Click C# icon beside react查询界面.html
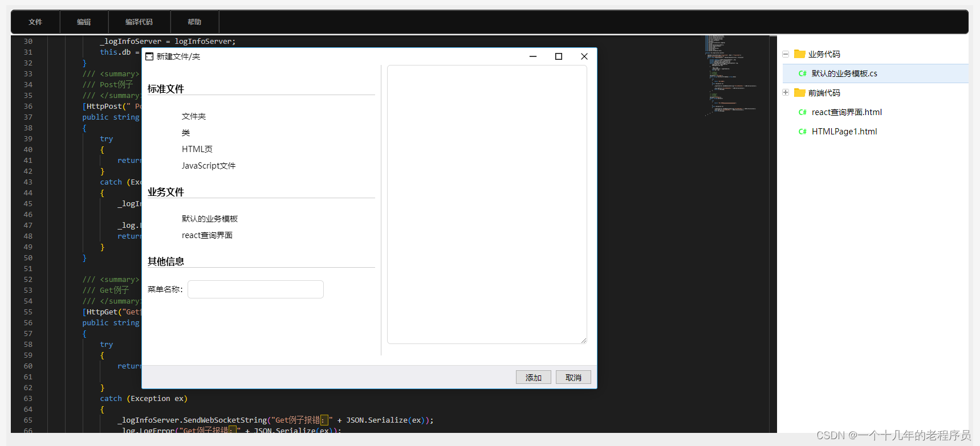Image resolution: width=980 pixels, height=446 pixels. [x=802, y=112]
